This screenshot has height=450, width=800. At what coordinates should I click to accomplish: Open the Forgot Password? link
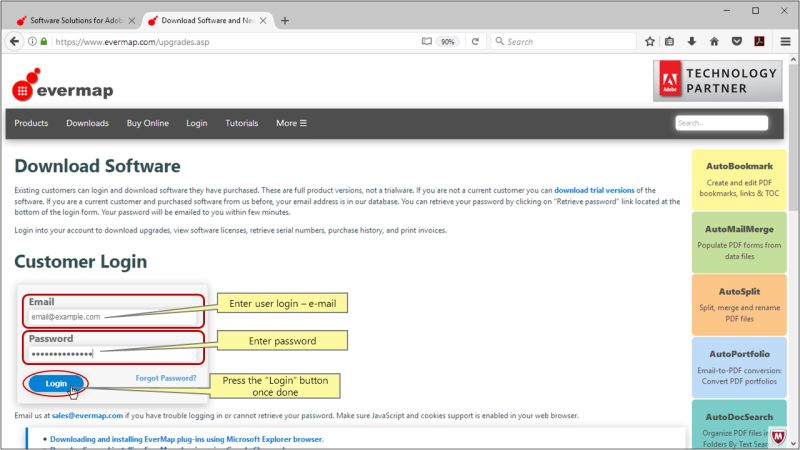(166, 378)
